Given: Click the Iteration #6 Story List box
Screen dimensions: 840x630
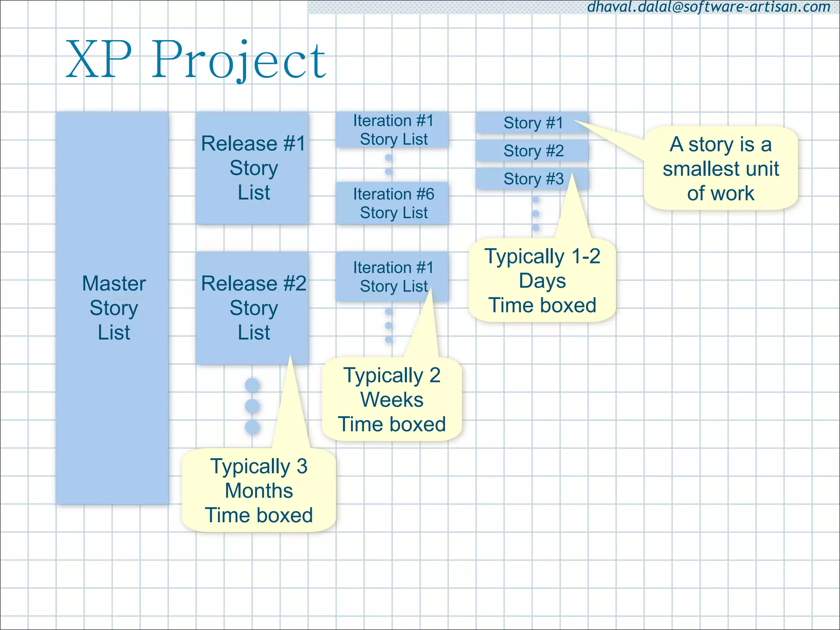Looking at the screenshot, I should tap(392, 203).
